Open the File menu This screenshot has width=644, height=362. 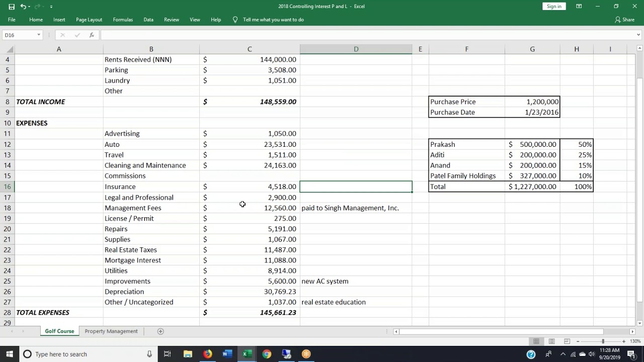click(x=12, y=20)
